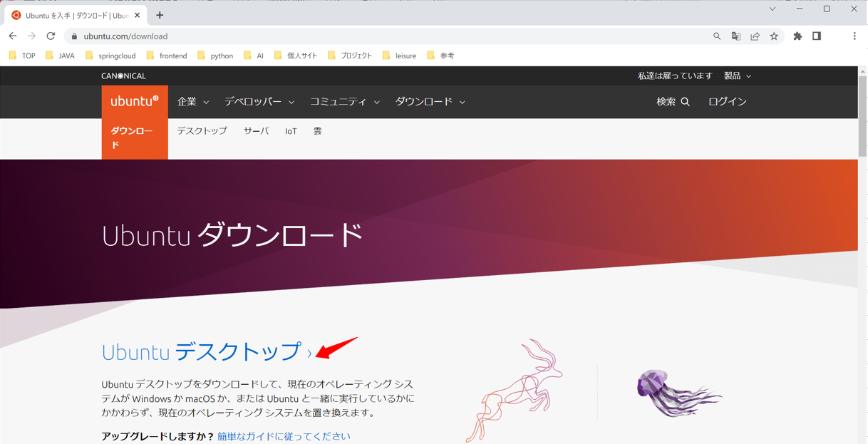Screen dimensions: 868x444
Task: Open the プロジェクト bookmark folder
Action: (350, 56)
